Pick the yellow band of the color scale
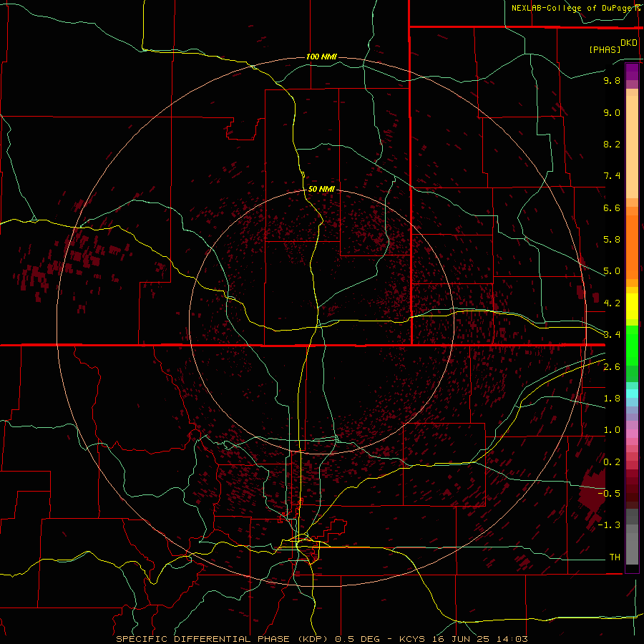Image resolution: width=644 pixels, height=644 pixels. [x=632, y=306]
